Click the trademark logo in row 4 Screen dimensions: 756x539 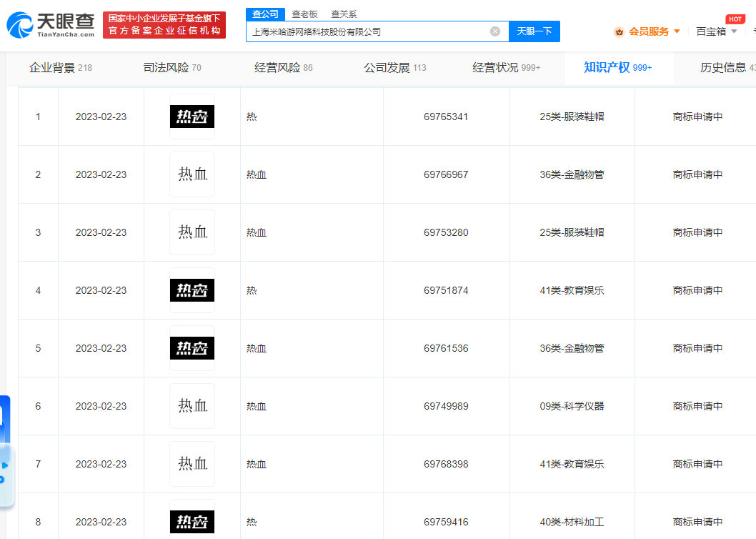pyautogui.click(x=192, y=290)
